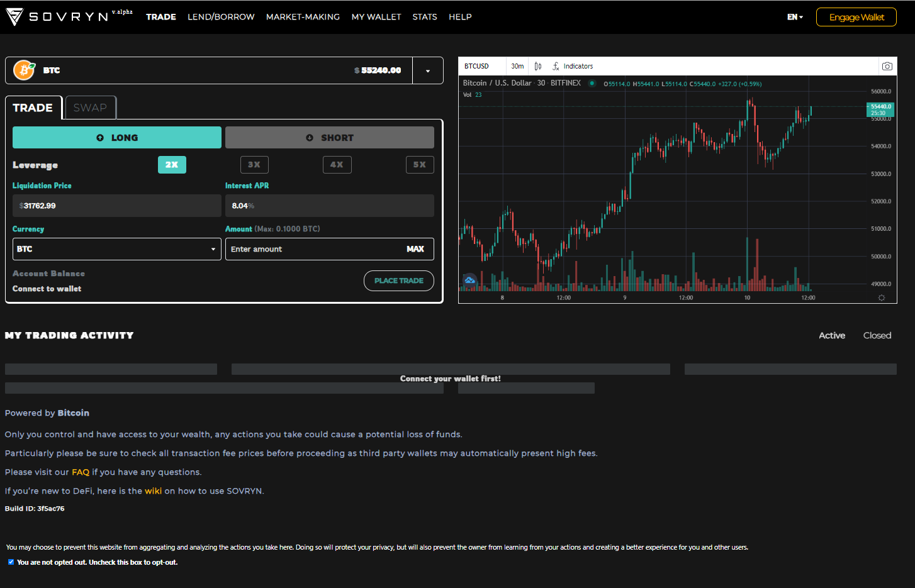Show Closed trading activity

point(877,336)
